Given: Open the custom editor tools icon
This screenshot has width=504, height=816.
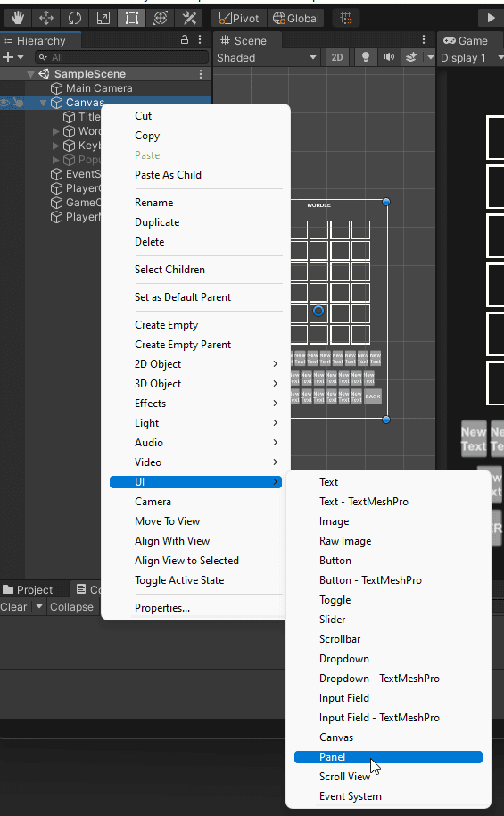Looking at the screenshot, I should pyautogui.click(x=189, y=18).
